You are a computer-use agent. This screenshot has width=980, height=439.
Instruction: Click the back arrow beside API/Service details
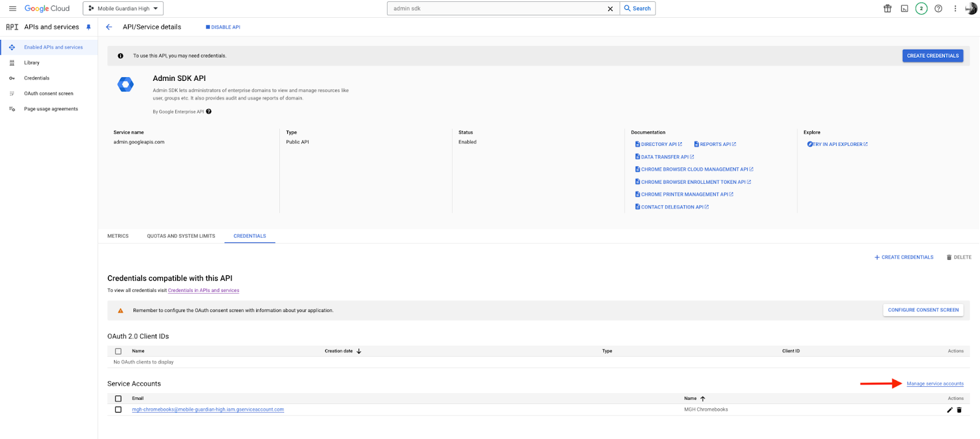pos(109,27)
